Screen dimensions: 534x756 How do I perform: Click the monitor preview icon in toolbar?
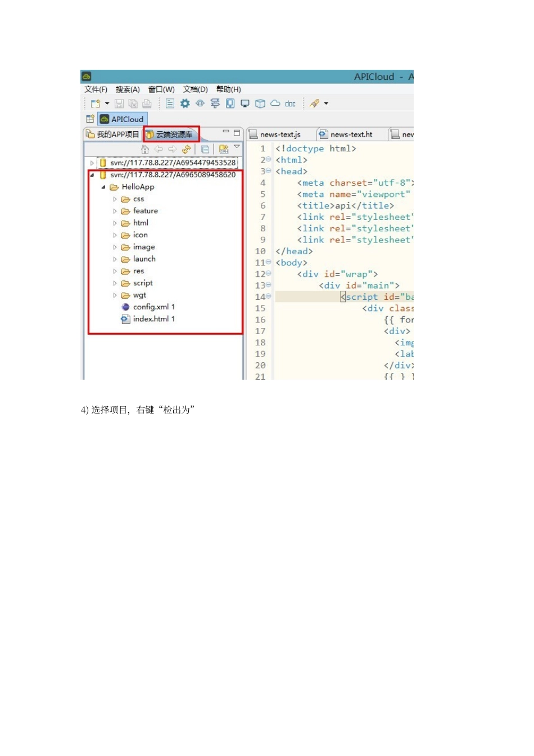(245, 103)
